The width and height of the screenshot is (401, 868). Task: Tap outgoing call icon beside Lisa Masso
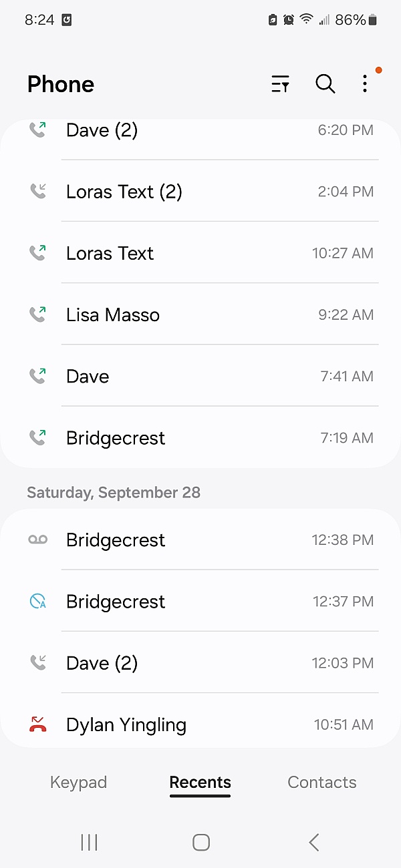coord(37,314)
